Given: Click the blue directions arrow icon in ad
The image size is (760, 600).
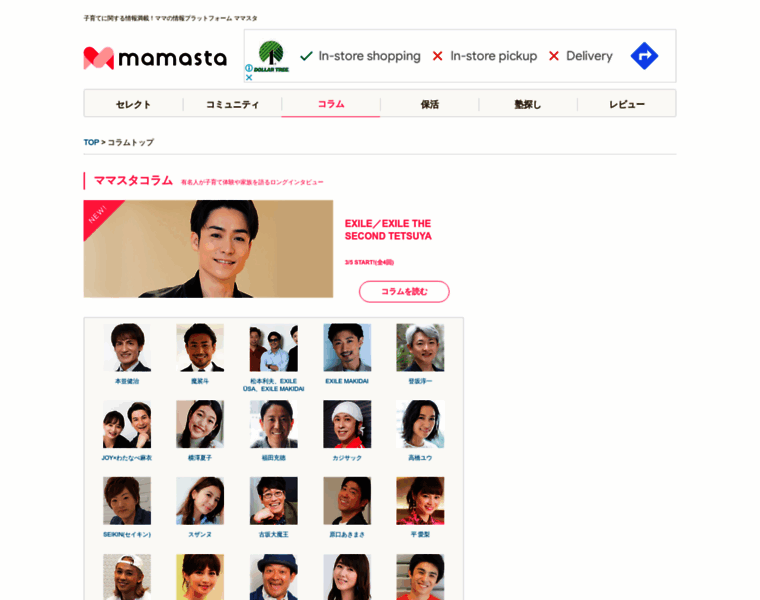Looking at the screenshot, I should point(644,56).
